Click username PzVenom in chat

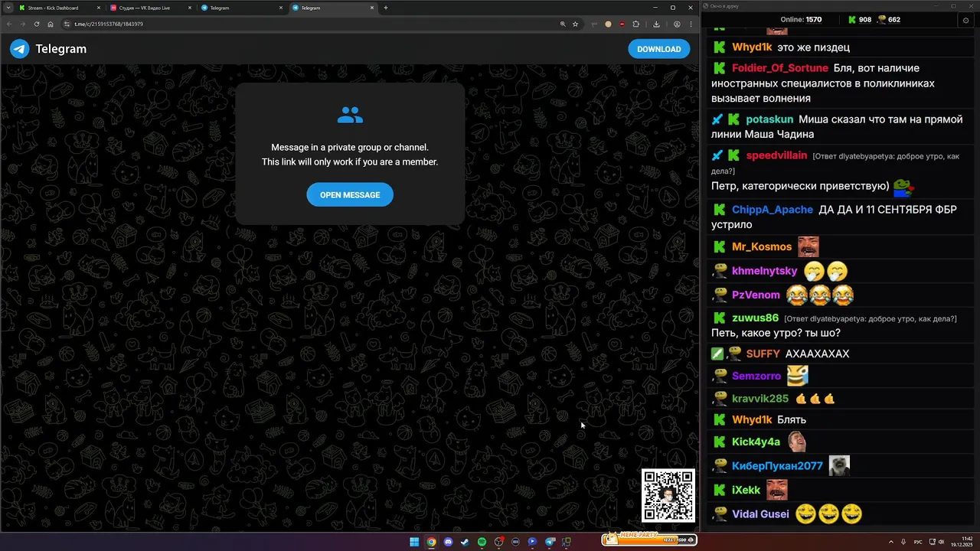tap(756, 295)
